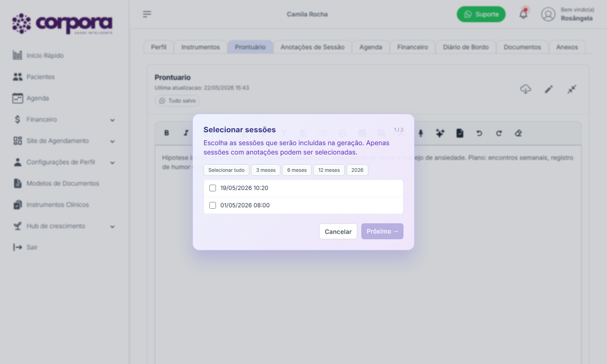
Task: Collapse the sidebar with the hamburger icon
Action: [147, 14]
